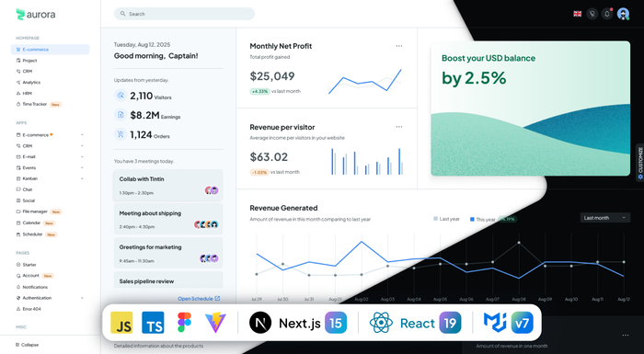The height and width of the screenshot is (354, 644).
Task: Click attendee avatars on Meeting about shipping
Action: 206,224
